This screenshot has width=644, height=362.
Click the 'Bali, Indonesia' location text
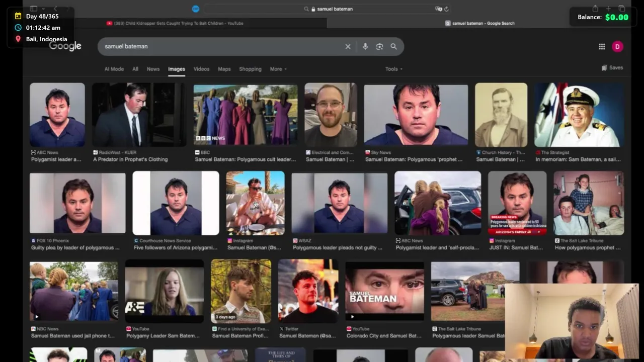(46, 39)
